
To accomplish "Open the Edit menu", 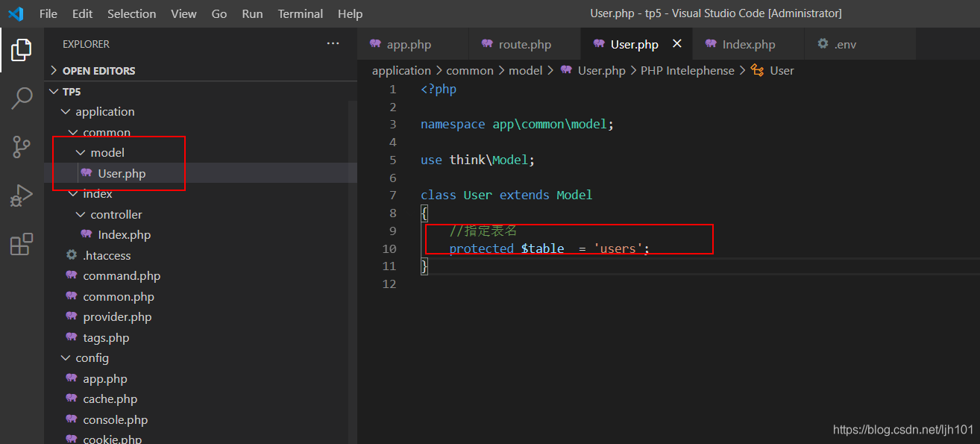I will [x=83, y=13].
